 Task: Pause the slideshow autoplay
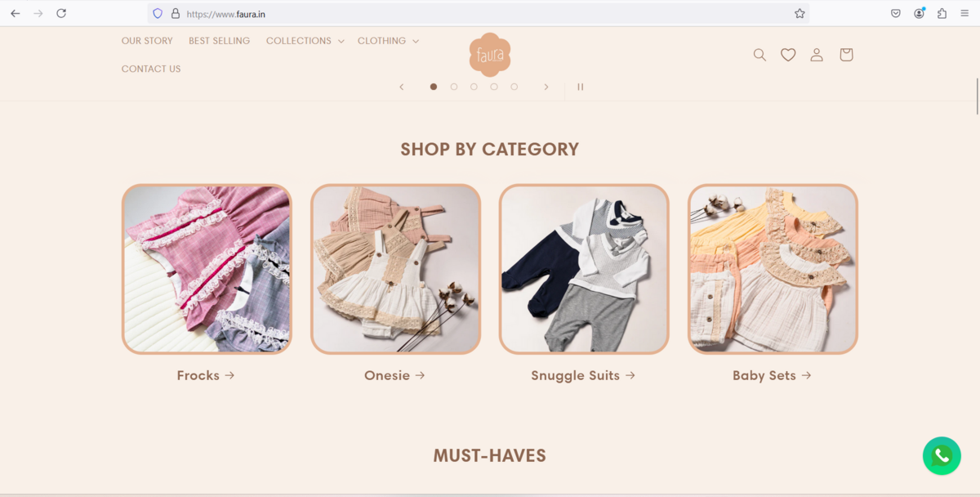(581, 87)
